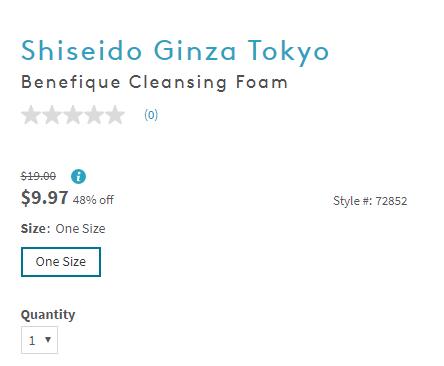Choose the third star in the rating row
Image resolution: width=444 pixels, height=366 pixels.
(x=73, y=115)
